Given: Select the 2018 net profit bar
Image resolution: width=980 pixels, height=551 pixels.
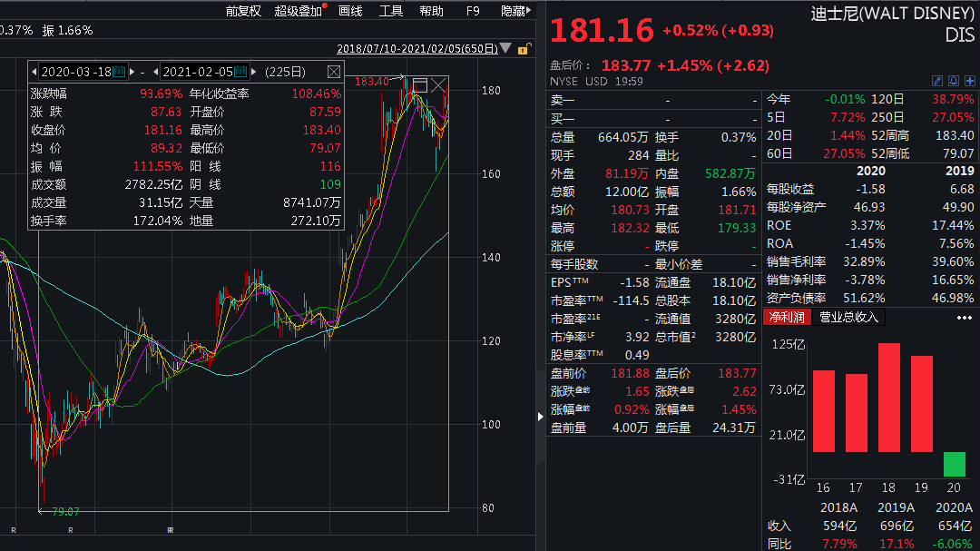Looking at the screenshot, I should coord(888,398).
